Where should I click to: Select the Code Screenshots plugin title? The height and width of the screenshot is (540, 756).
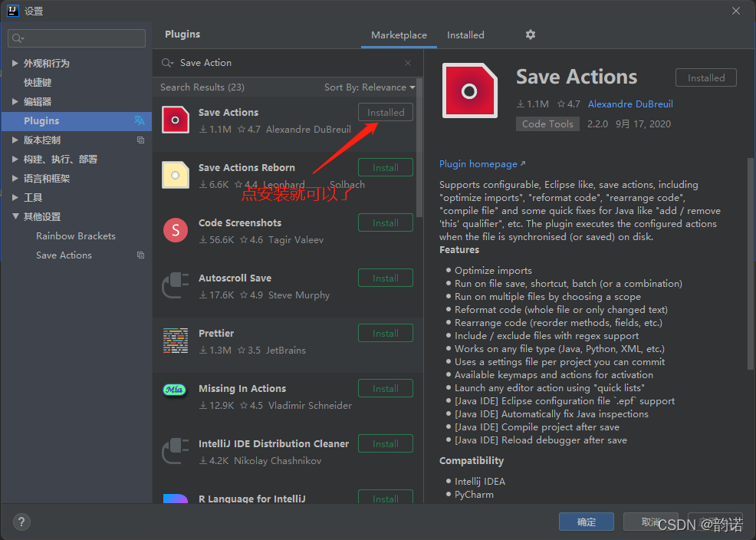coord(240,223)
